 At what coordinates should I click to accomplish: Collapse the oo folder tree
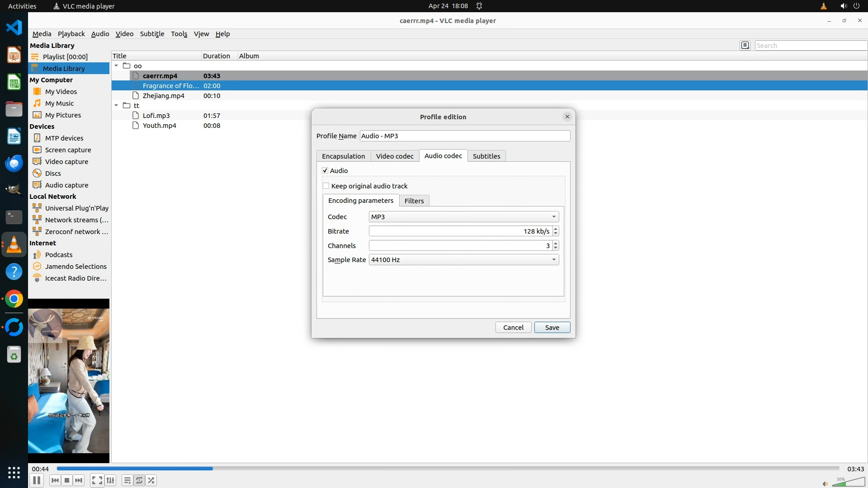116,66
